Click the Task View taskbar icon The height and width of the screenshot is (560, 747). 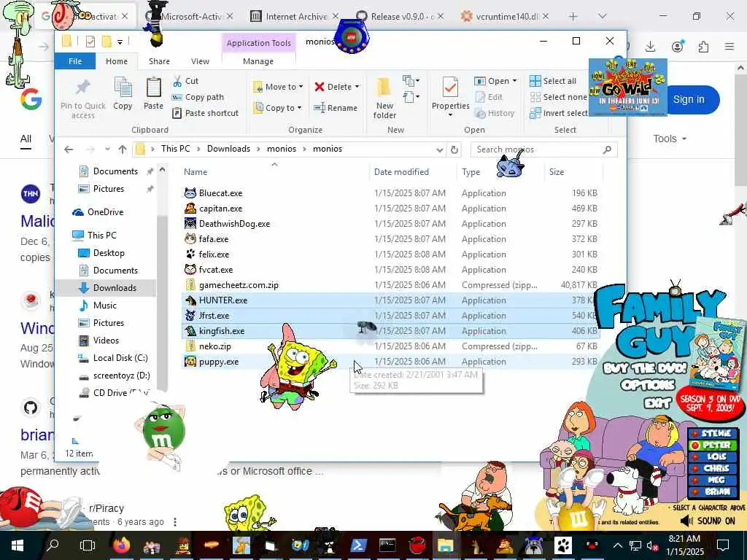(88, 545)
